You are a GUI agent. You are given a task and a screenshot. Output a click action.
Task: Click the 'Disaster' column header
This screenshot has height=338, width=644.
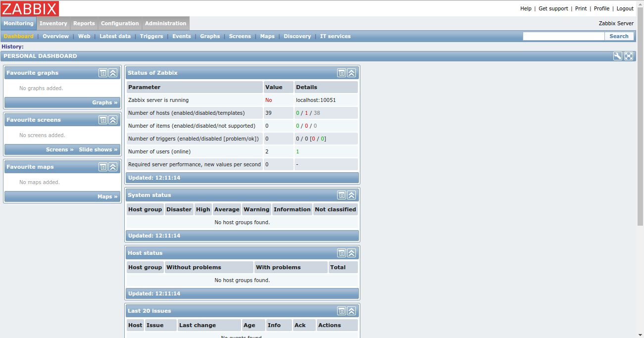[x=179, y=209]
